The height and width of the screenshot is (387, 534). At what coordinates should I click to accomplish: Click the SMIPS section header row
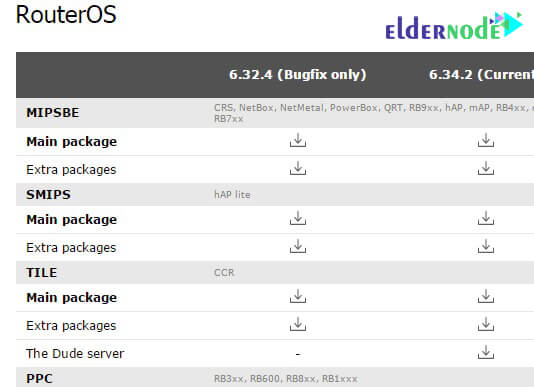275,195
